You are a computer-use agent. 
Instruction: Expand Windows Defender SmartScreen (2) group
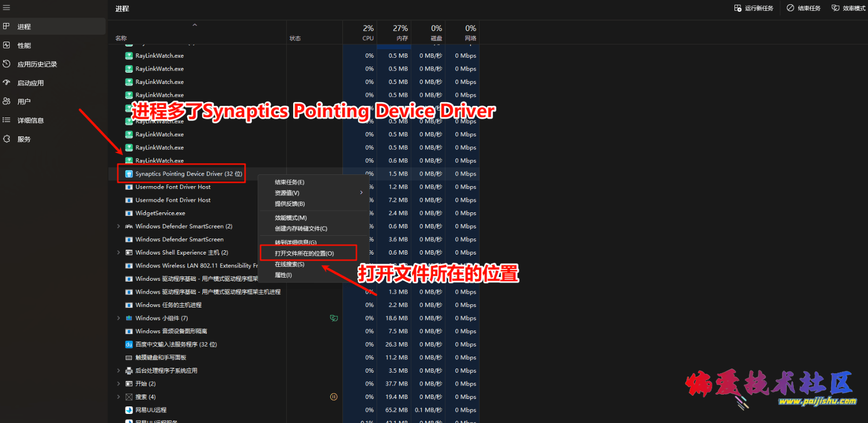(119, 226)
